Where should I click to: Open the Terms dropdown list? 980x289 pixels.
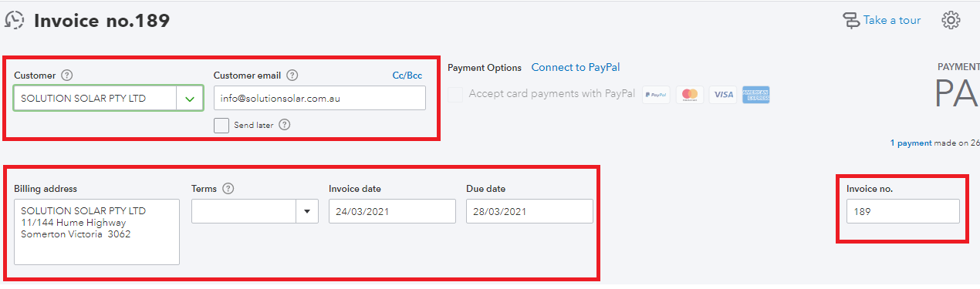click(x=307, y=211)
